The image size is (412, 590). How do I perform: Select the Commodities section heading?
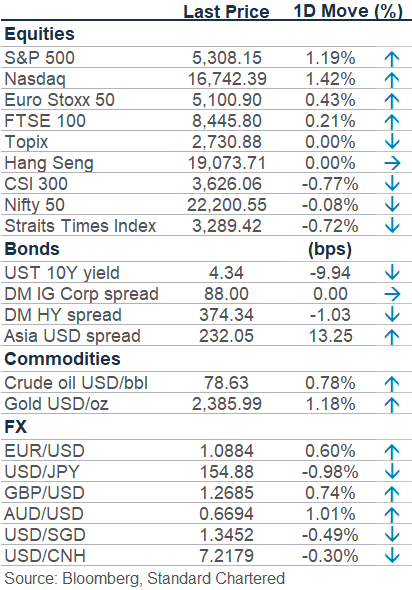(x=62, y=359)
